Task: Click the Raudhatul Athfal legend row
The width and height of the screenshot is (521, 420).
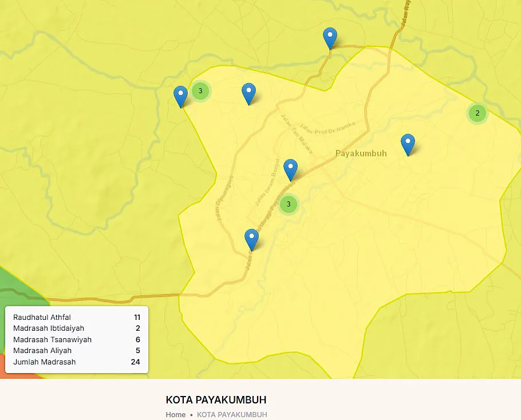Action: click(77, 317)
